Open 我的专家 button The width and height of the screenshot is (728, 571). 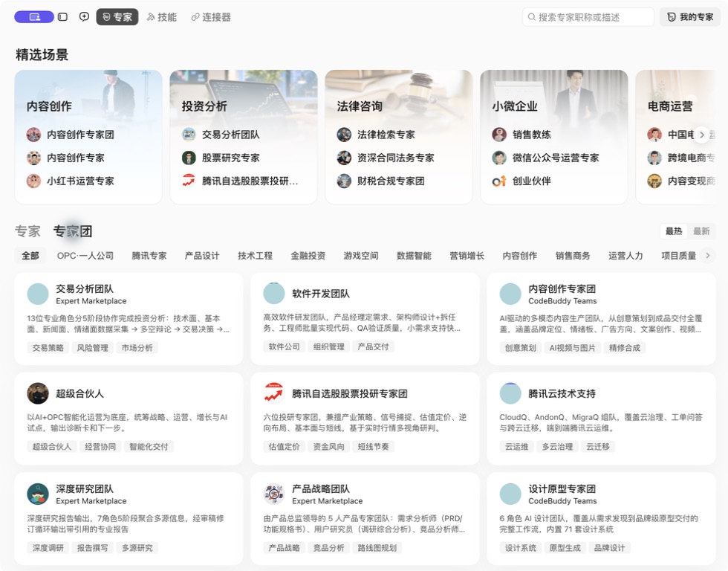point(690,17)
